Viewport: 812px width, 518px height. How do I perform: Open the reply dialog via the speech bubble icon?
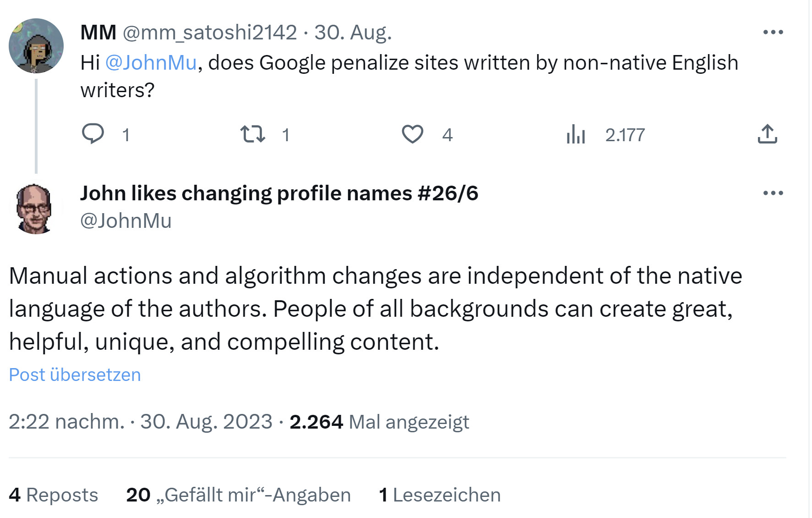click(x=93, y=134)
